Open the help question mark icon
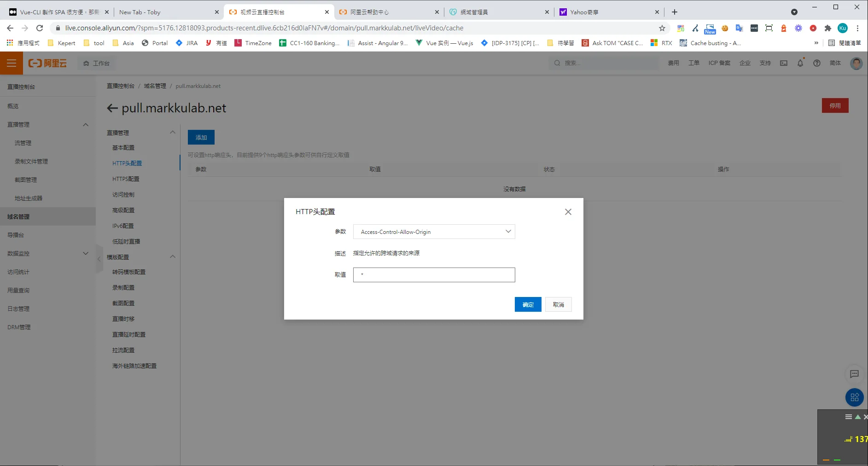 click(816, 63)
